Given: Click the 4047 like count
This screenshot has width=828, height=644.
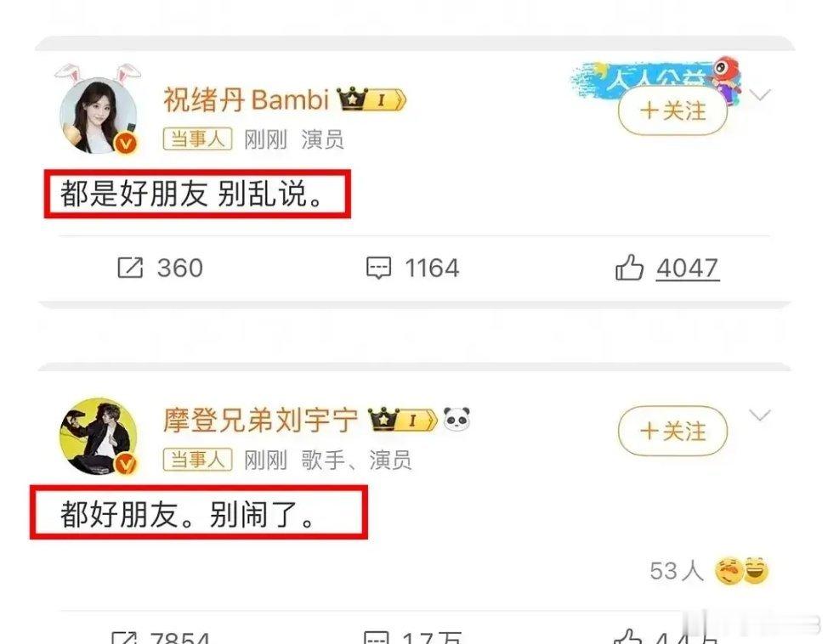Looking at the screenshot, I should coord(688,268).
